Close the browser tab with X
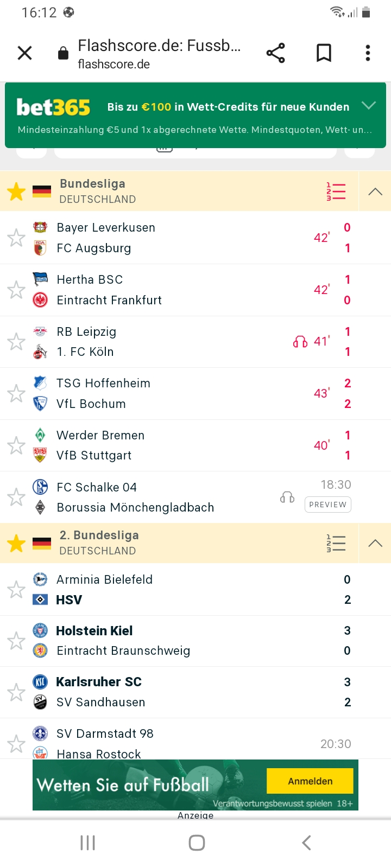Image resolution: width=391 pixels, height=868 pixels. [x=25, y=53]
